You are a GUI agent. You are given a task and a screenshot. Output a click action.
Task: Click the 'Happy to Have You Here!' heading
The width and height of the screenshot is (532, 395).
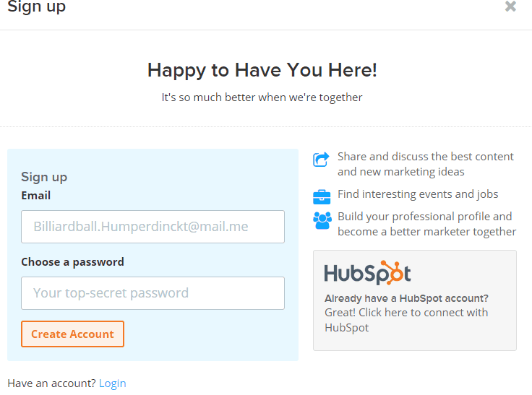pos(262,70)
